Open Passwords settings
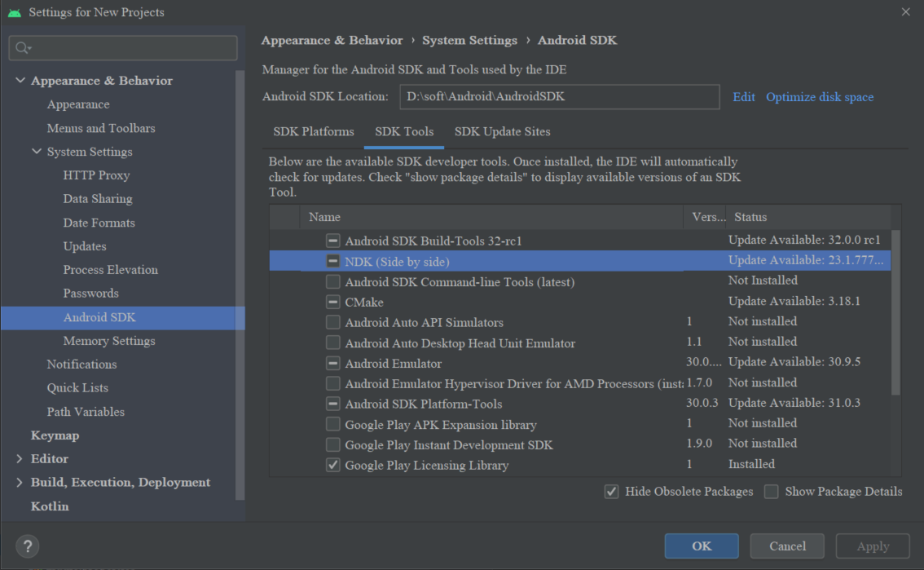This screenshot has height=570, width=924. pyautogui.click(x=90, y=293)
